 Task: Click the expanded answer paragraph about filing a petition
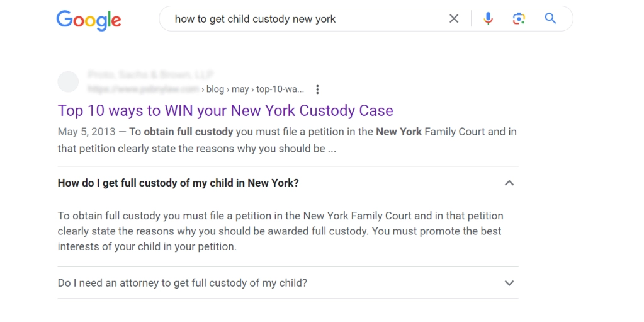tap(281, 231)
